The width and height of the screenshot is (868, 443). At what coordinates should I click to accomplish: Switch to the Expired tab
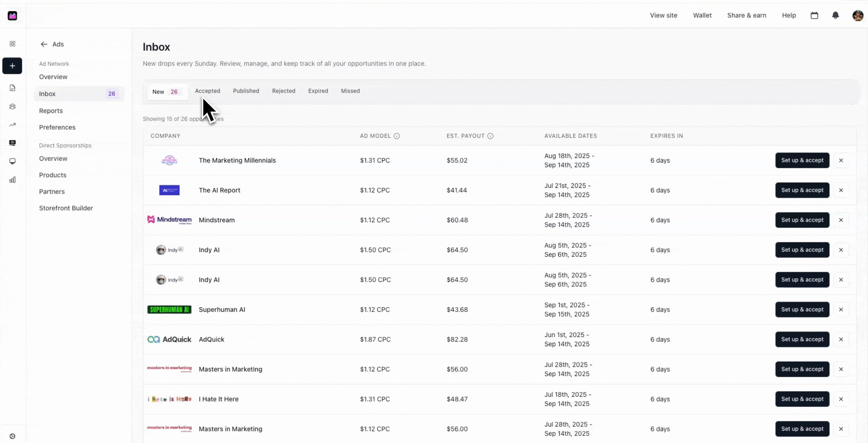click(x=318, y=91)
